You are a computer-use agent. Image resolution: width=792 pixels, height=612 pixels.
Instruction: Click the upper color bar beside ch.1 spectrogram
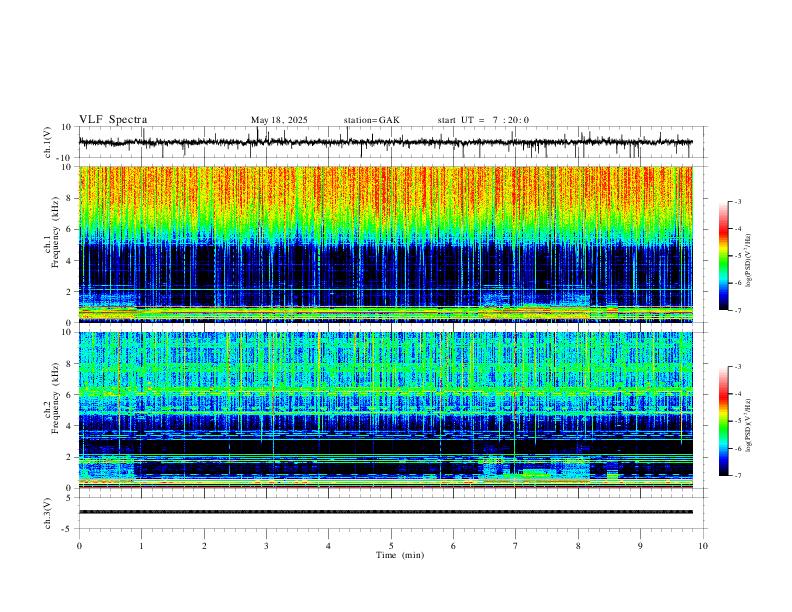pyautogui.click(x=723, y=256)
